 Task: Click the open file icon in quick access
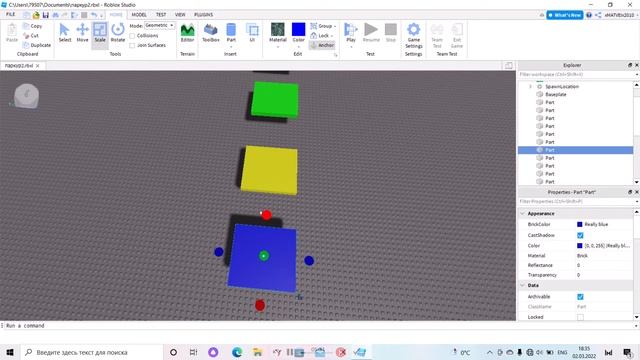coord(36,15)
